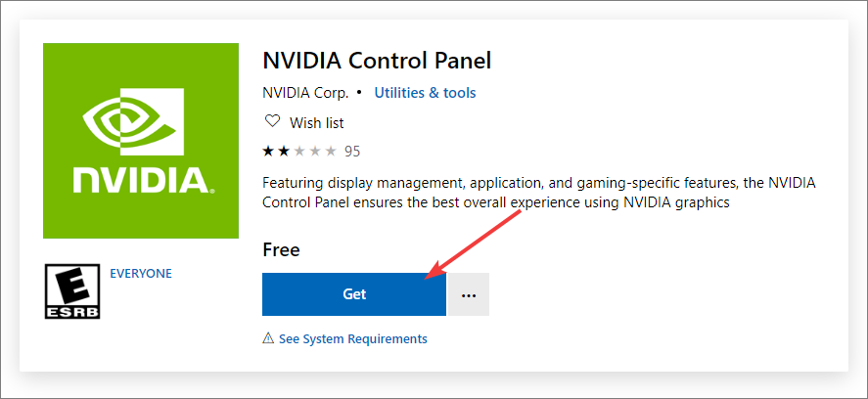868x399 pixels.
Task: Click the blue Get button
Action: pos(353,293)
